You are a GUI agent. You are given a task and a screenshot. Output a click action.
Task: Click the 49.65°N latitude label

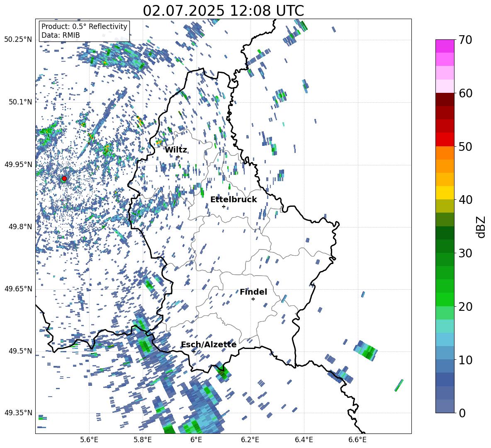pos(18,288)
